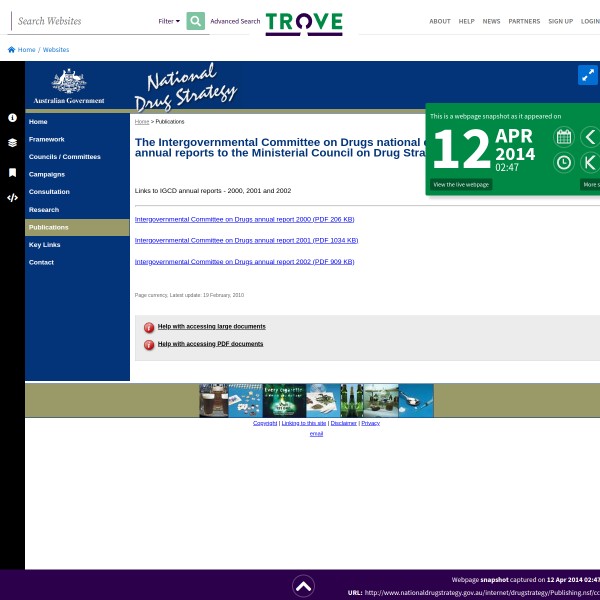Click the bookmark icon in sidebar

tap(12, 172)
